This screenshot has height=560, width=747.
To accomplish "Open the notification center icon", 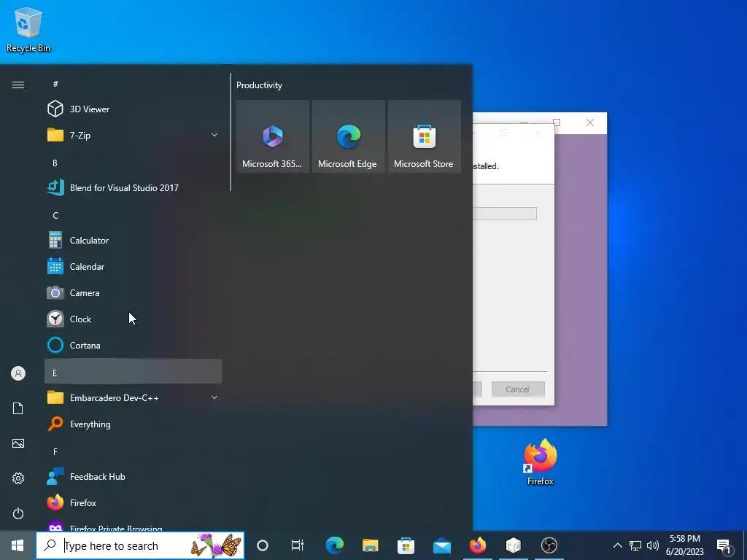I will (x=724, y=545).
